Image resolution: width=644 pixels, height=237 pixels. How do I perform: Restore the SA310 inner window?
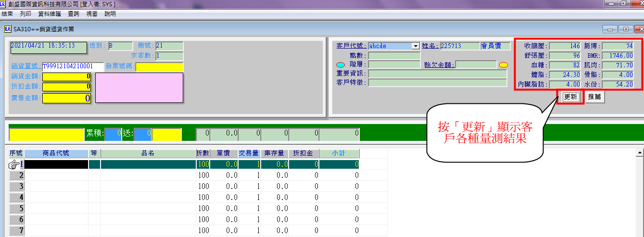[625, 29]
